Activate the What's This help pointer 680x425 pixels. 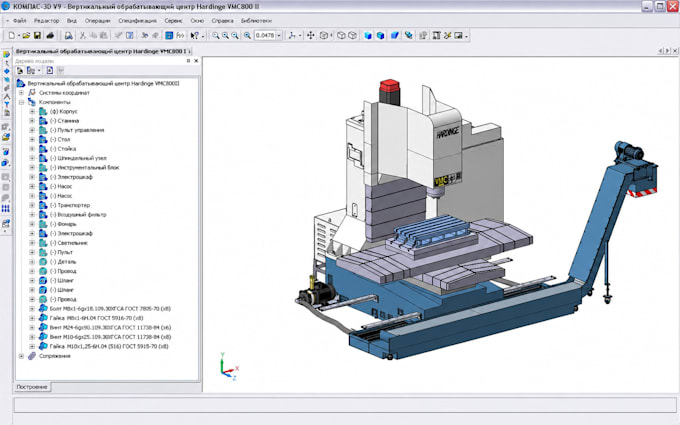pyautogui.click(x=194, y=36)
